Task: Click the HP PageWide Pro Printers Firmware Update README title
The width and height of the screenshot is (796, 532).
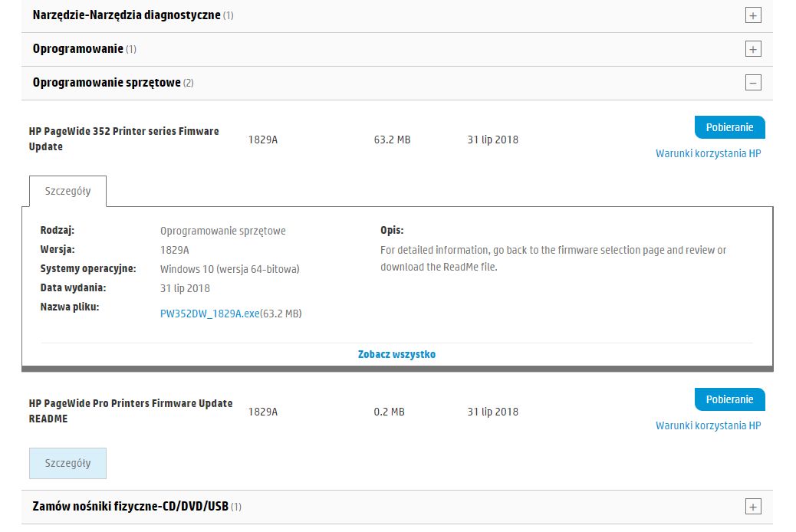Action: (130, 411)
